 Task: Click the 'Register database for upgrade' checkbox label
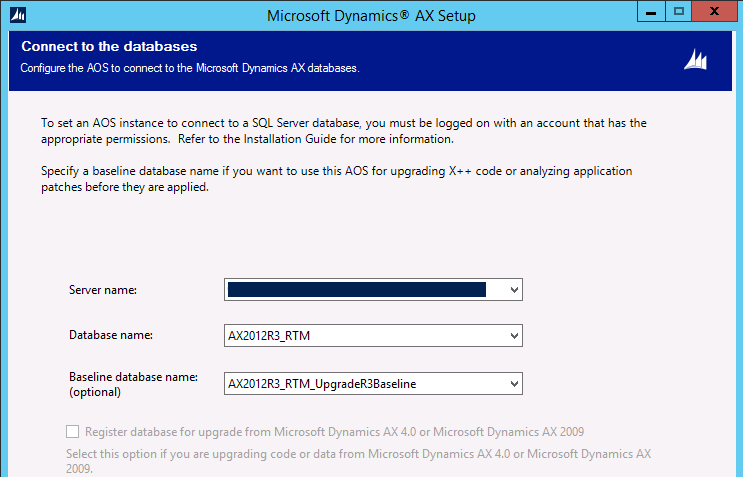click(x=334, y=432)
